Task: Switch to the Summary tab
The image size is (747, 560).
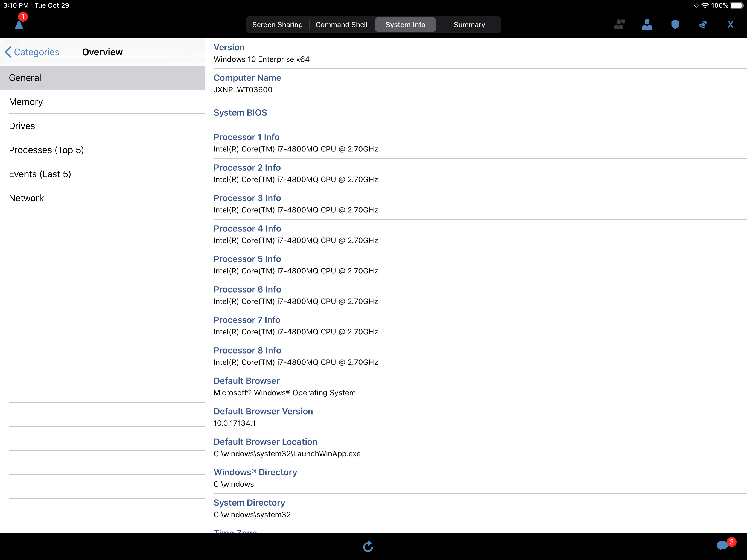Action: [469, 25]
